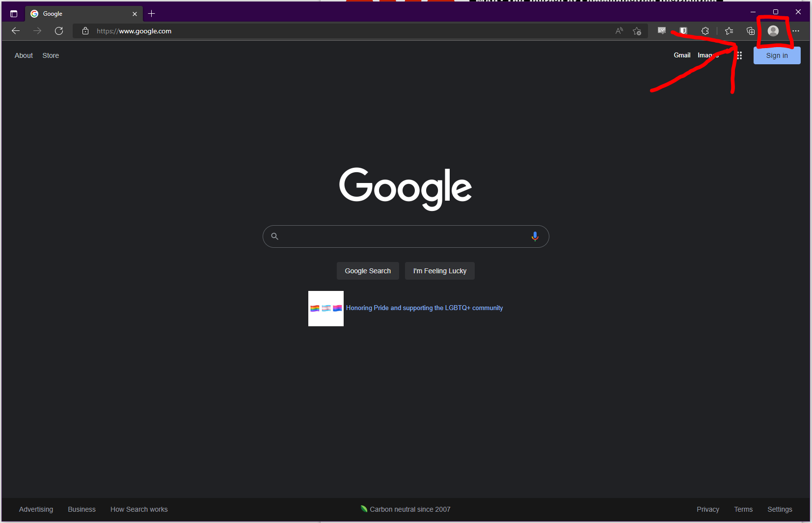Open the footer Settings menu
This screenshot has width=812, height=523.
(x=780, y=509)
